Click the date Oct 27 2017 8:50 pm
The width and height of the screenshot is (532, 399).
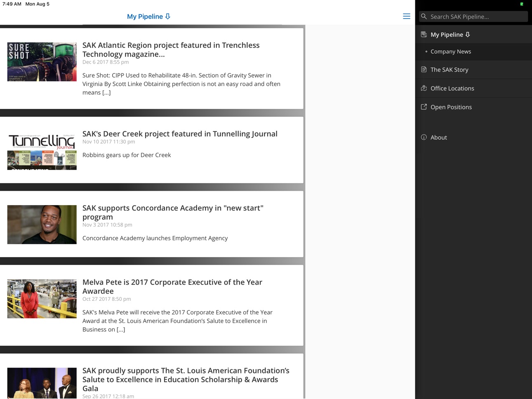point(106,299)
